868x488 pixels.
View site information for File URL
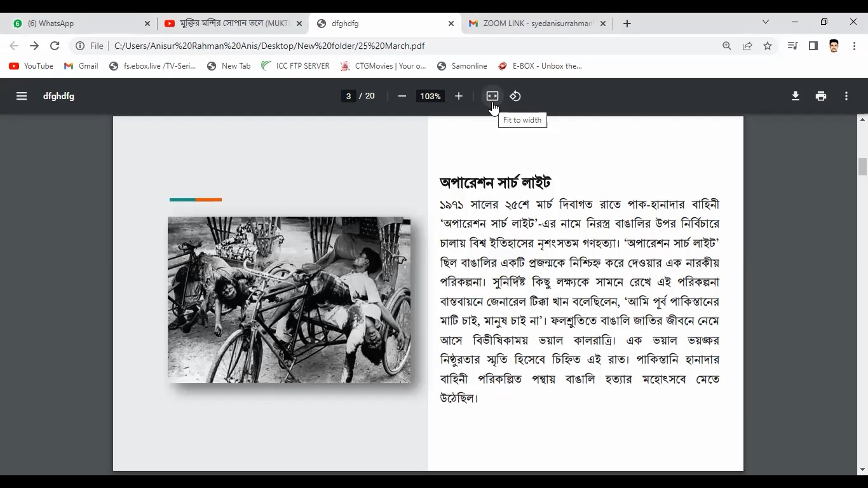(89, 46)
